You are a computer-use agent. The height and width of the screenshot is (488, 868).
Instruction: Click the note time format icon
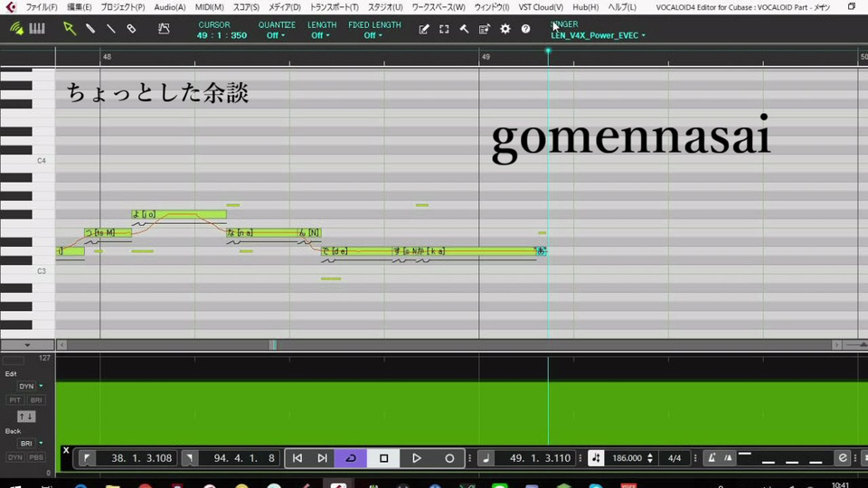tap(486, 458)
